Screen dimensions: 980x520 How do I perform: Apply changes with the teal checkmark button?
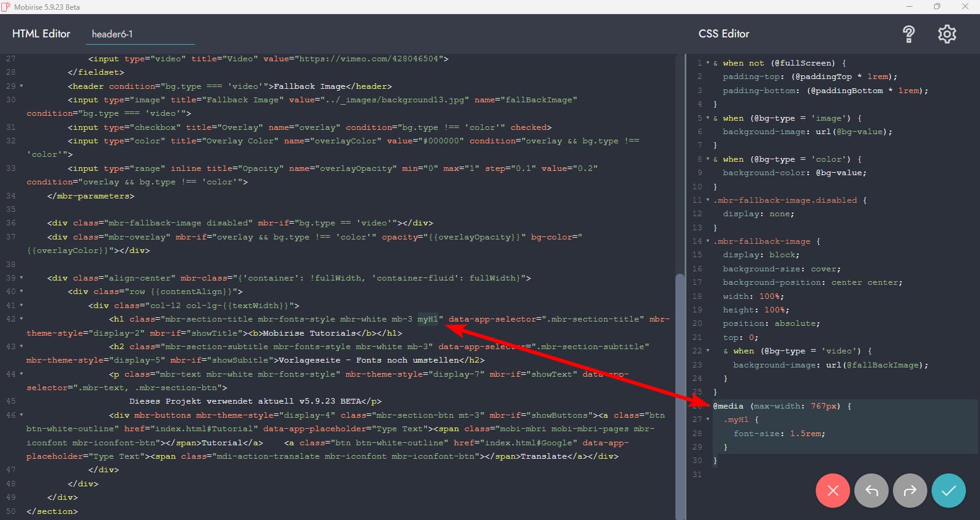[948, 491]
